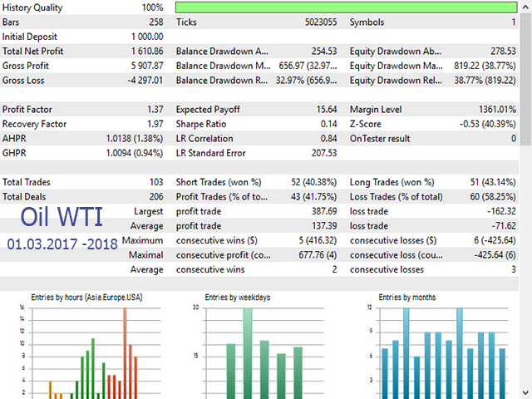Click the vertical scrollbar thumb
The image size is (532, 399).
pos(525,80)
